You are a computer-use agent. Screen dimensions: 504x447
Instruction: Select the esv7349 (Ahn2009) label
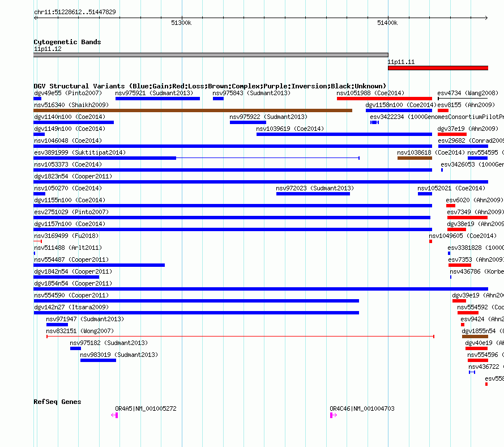tap(475, 212)
